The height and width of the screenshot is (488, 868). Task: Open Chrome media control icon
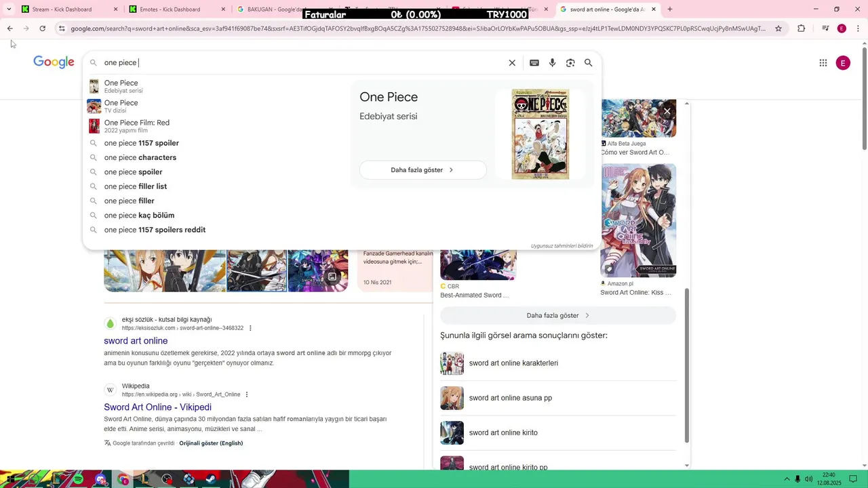point(825,28)
